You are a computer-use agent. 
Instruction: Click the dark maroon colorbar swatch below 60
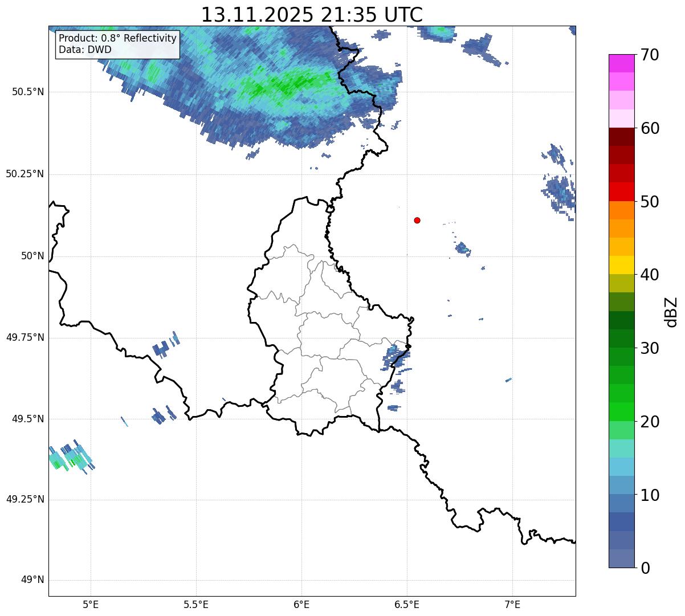[x=622, y=137]
